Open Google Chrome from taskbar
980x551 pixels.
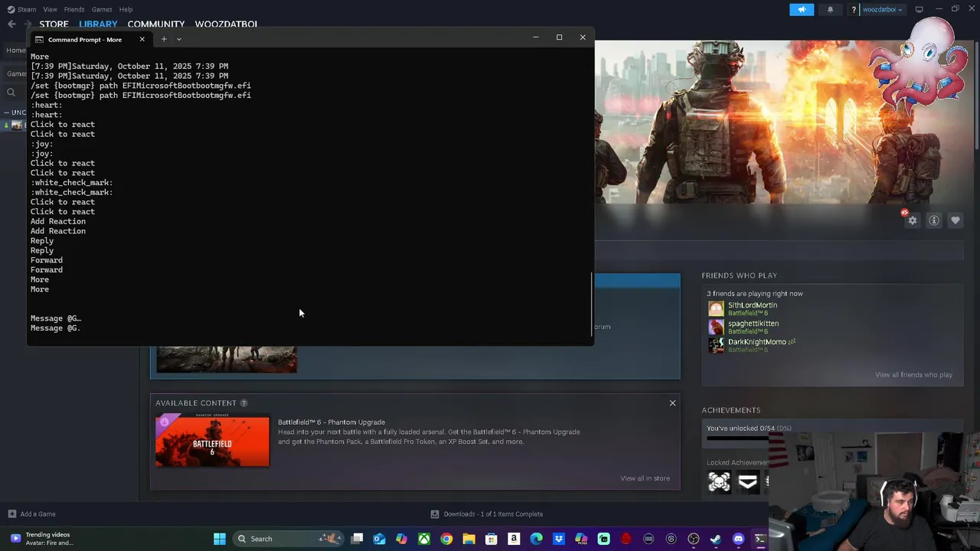coord(446,539)
